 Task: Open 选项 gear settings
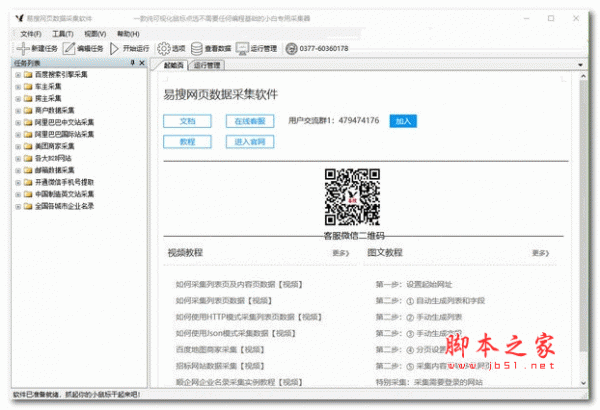coord(164,49)
